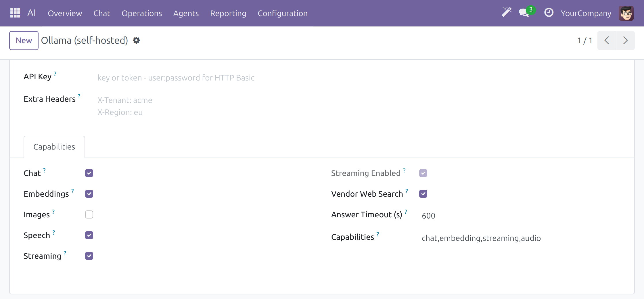The height and width of the screenshot is (299, 644).
Task: Open the activities clock icon
Action: pyautogui.click(x=549, y=13)
